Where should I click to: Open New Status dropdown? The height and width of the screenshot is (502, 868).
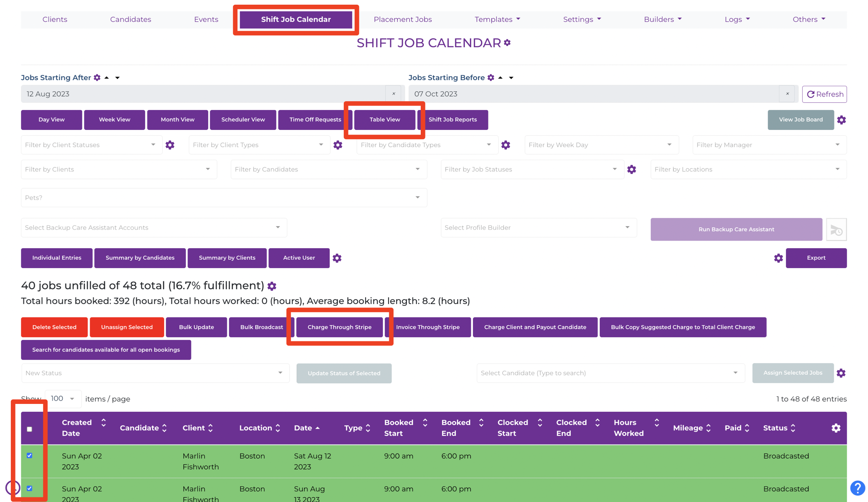155,373
